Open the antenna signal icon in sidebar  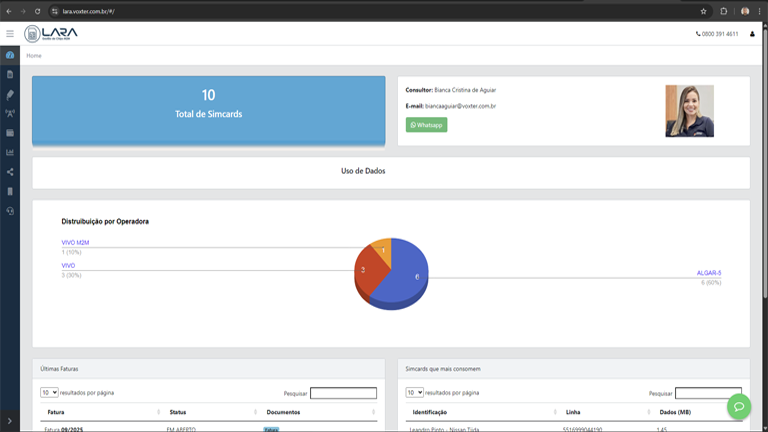click(10, 113)
